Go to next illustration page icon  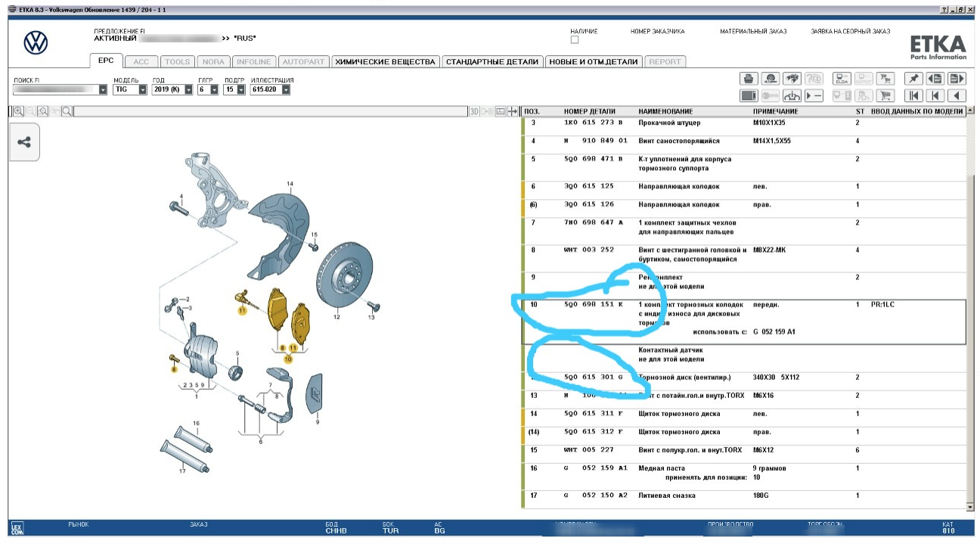[957, 79]
